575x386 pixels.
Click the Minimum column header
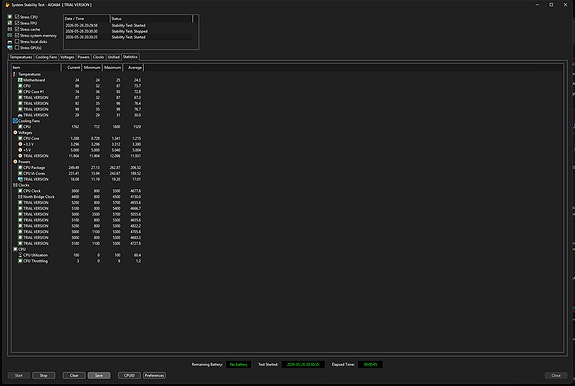coord(92,67)
